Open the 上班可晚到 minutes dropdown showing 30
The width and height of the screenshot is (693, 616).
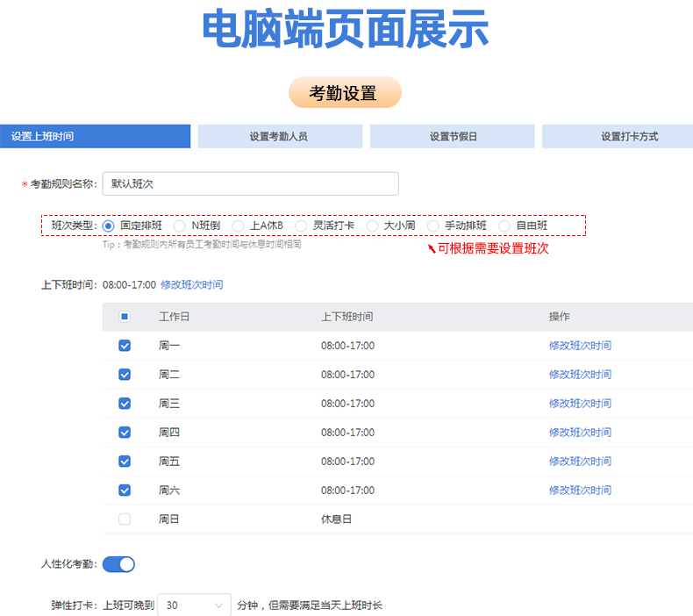coord(194,605)
